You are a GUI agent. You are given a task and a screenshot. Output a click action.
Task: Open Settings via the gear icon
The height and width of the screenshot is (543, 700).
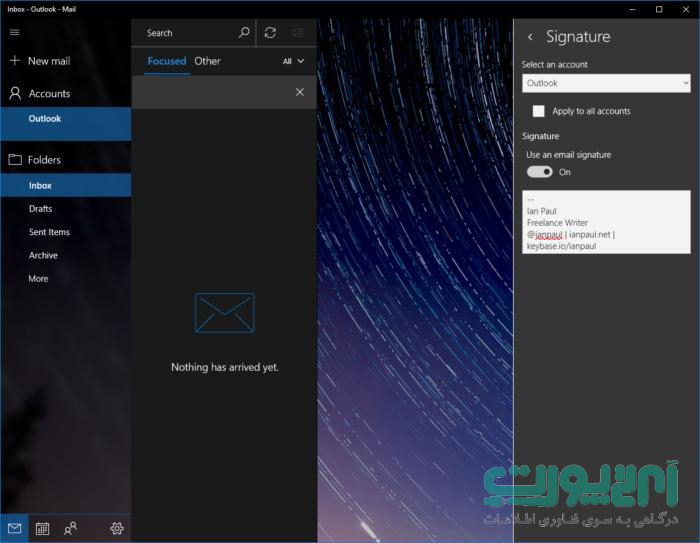117,529
